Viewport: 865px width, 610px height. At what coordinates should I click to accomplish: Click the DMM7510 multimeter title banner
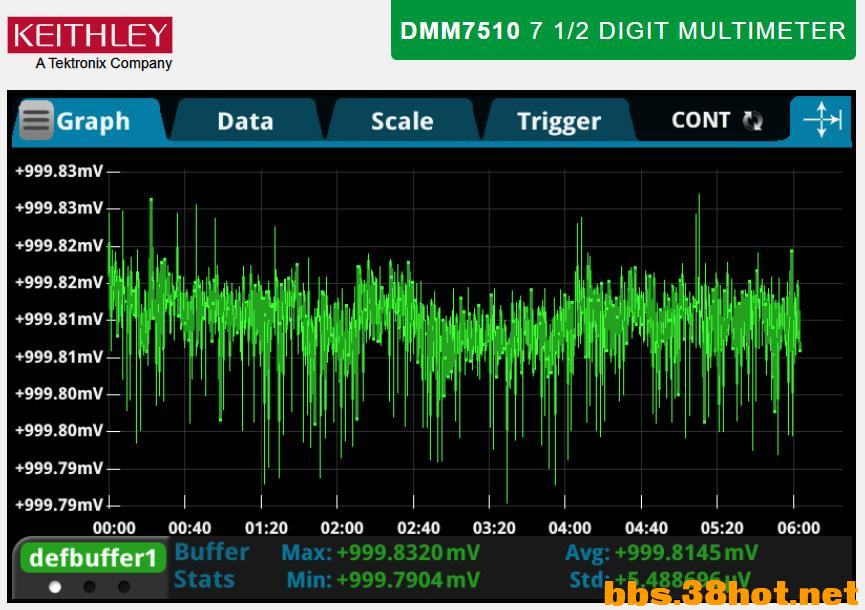pos(622,31)
